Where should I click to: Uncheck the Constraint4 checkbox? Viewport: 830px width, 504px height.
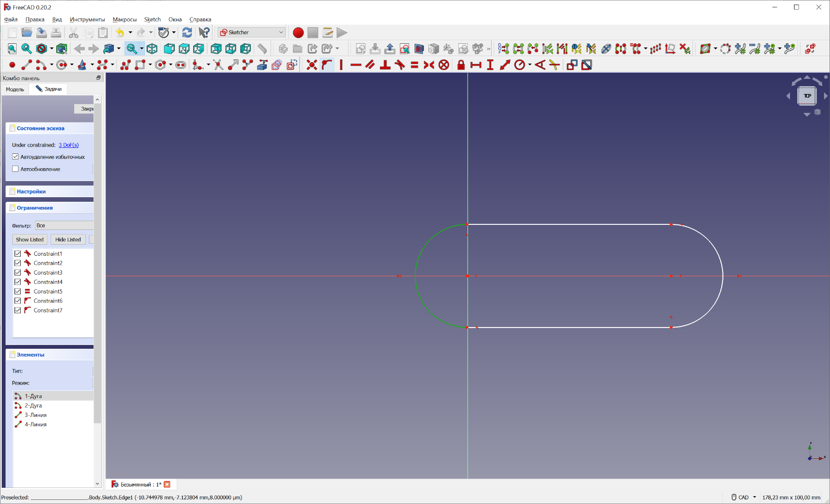click(x=18, y=282)
